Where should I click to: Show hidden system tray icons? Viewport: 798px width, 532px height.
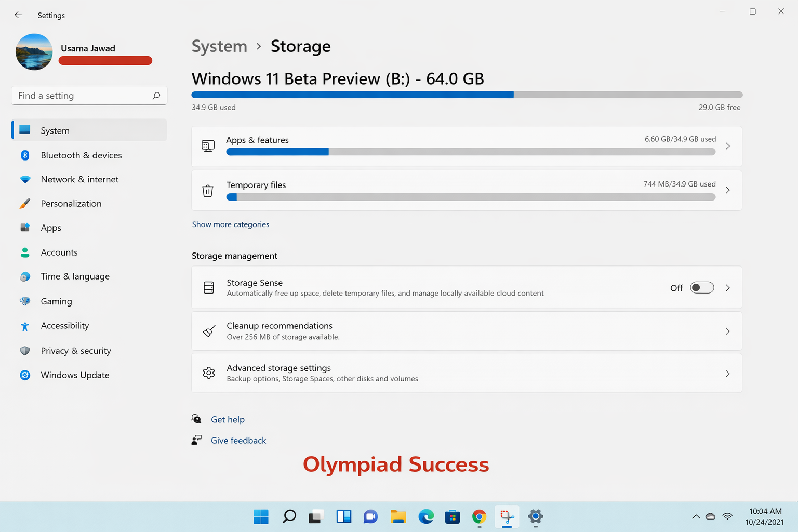click(x=696, y=516)
